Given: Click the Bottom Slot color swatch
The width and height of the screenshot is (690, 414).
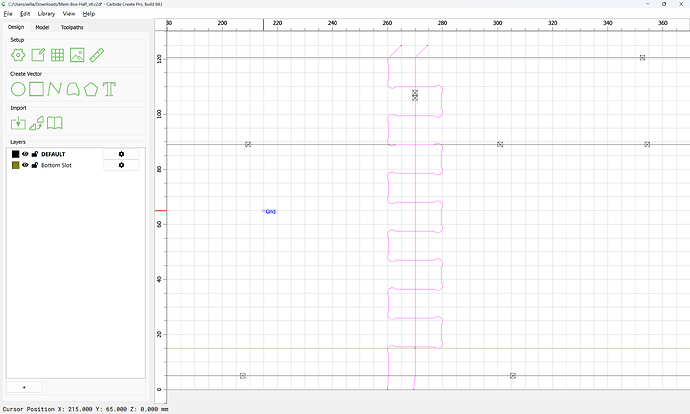Looking at the screenshot, I should (x=15, y=165).
